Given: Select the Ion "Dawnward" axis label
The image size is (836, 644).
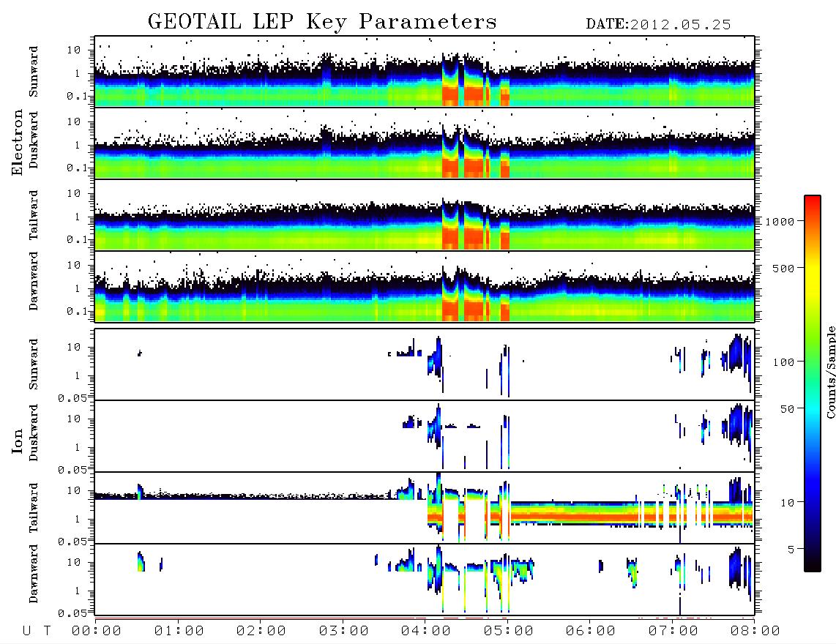Looking at the screenshot, I should pyautogui.click(x=33, y=574).
